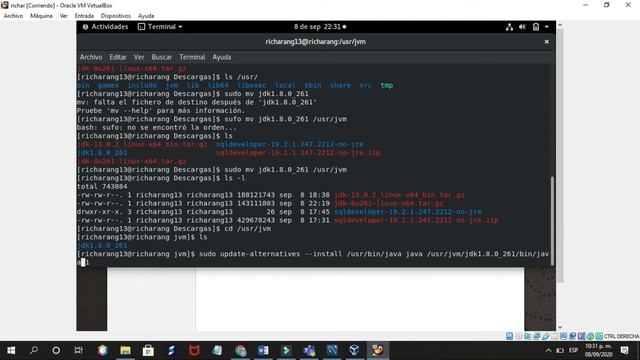640x360 pixels.
Task: Open Microsoft Teams from the taskbar
Action: tap(309, 350)
